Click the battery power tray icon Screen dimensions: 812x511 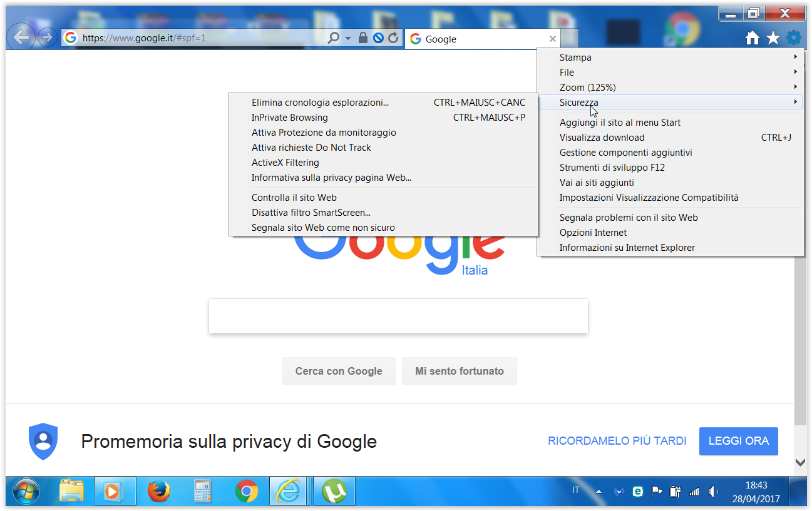pos(675,492)
